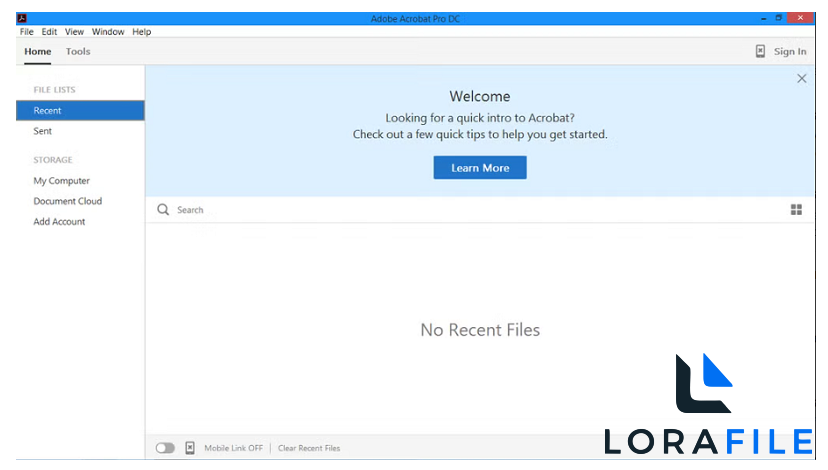828x470 pixels.
Task: Click the mobile link icon beside Sign In
Action: pos(760,51)
